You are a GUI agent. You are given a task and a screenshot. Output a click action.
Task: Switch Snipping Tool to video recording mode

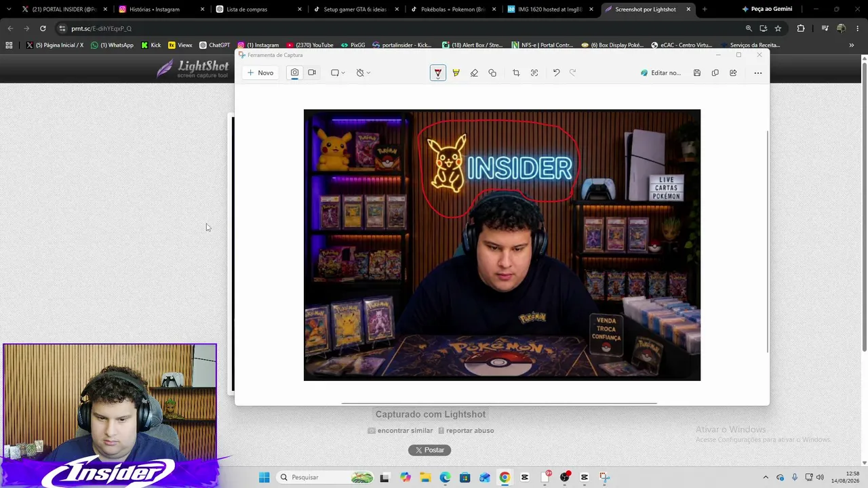[x=312, y=73]
